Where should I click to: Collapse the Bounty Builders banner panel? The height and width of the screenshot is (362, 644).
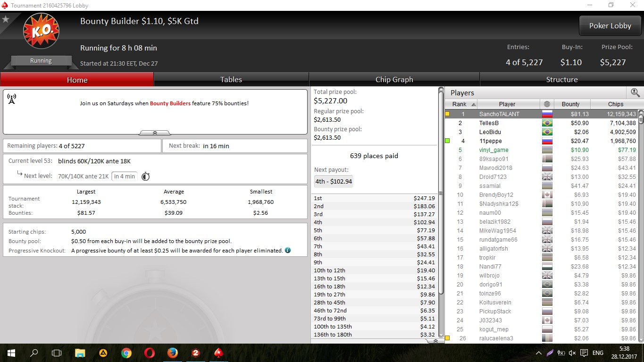point(155,133)
